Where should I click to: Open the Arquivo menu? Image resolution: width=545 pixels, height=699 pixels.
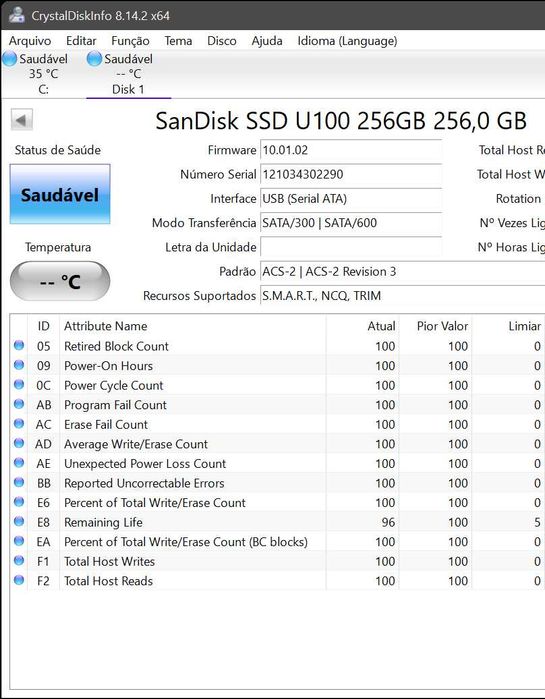(x=30, y=41)
